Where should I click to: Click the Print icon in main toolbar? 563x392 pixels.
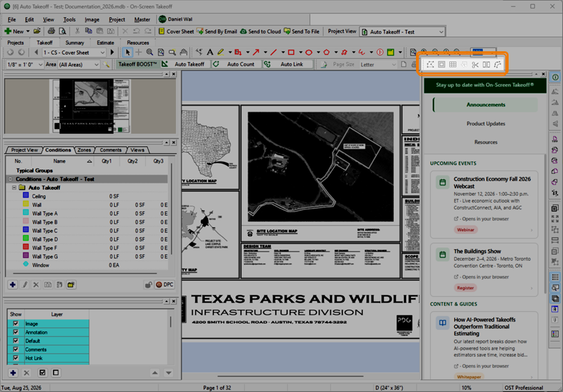[51, 31]
